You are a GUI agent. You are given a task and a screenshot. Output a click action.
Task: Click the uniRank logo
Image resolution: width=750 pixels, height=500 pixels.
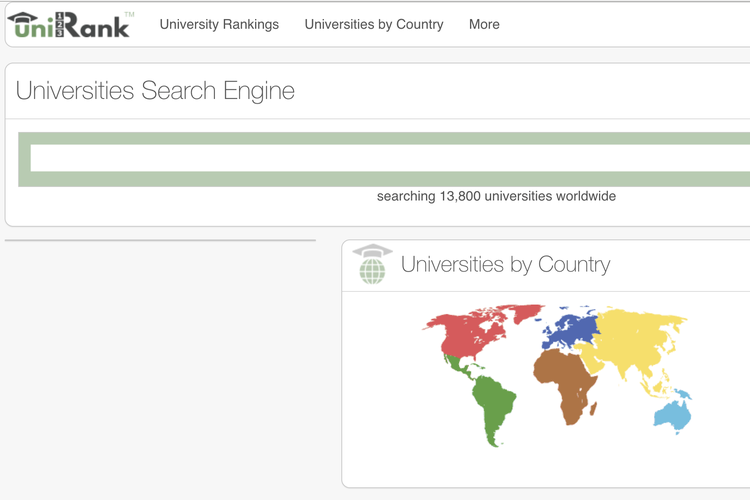70,25
